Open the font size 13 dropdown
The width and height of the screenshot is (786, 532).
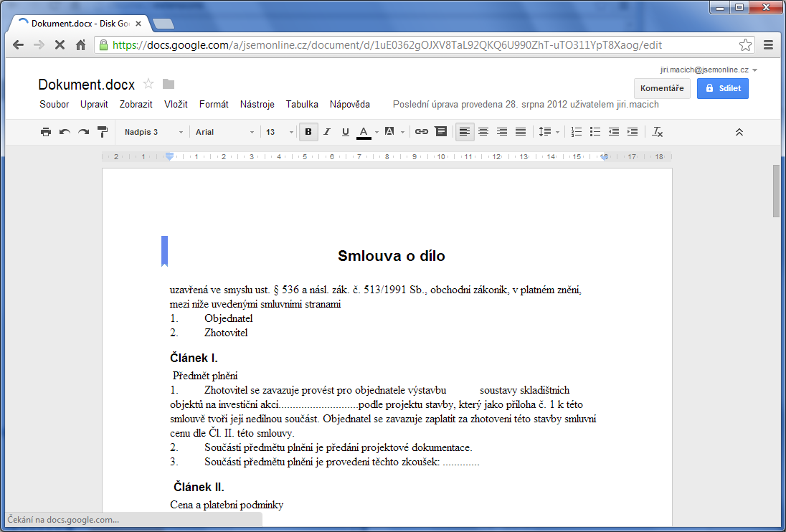coord(279,132)
